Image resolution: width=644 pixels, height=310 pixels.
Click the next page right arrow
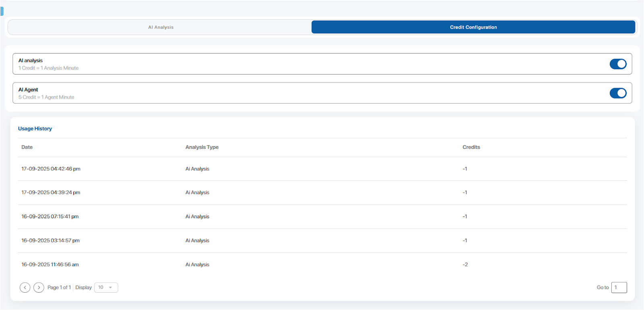39,287
